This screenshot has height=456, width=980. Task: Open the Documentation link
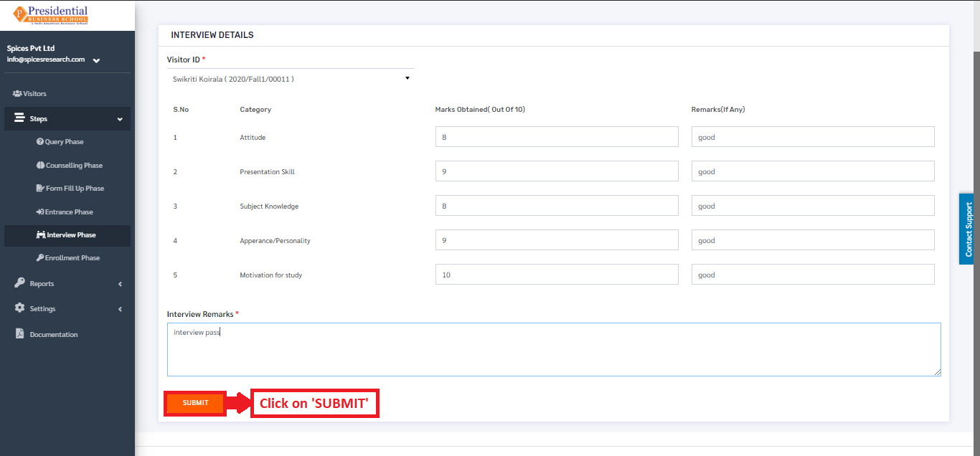pyautogui.click(x=54, y=335)
